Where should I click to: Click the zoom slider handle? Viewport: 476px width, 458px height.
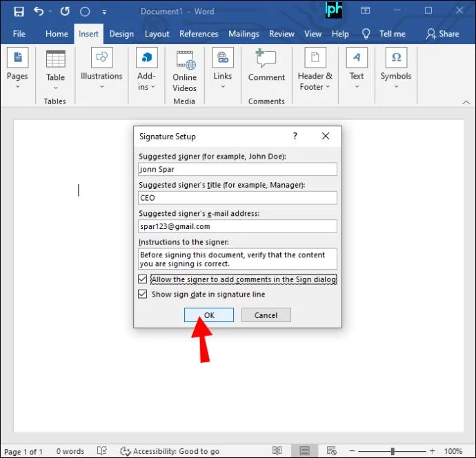393,450
